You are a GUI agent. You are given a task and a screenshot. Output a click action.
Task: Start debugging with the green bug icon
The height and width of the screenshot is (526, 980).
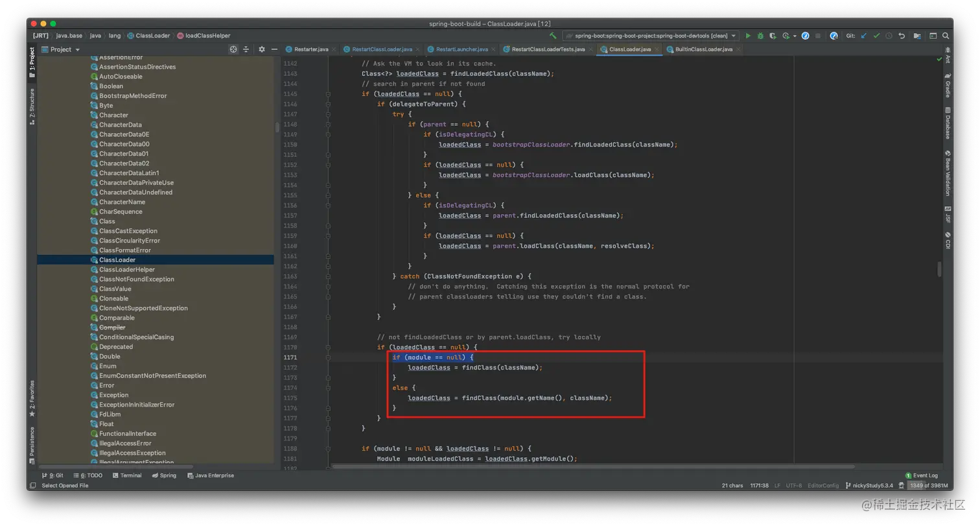(761, 36)
